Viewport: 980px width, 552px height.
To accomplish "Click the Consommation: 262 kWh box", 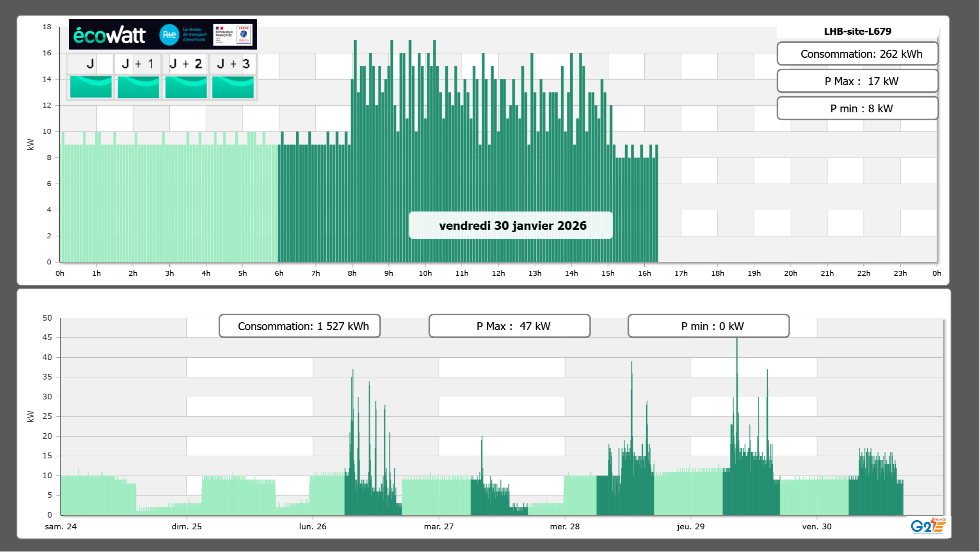I will pos(857,54).
